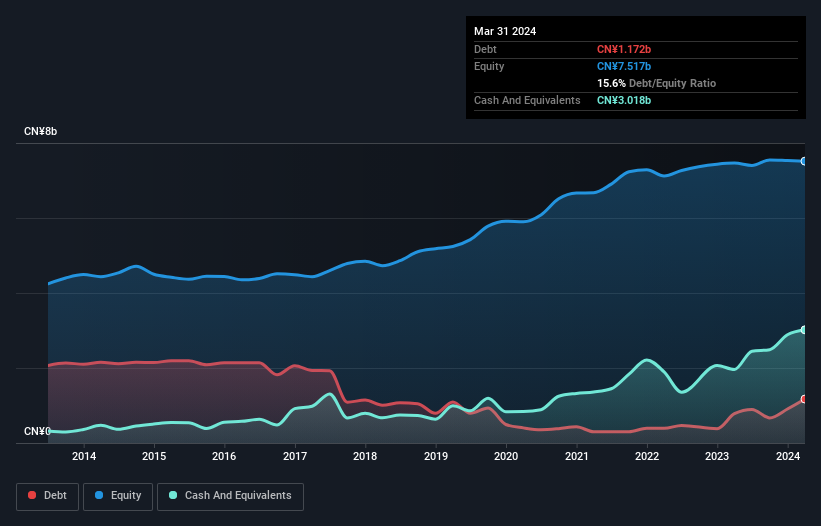
Task: Click the 2019 x-axis label
Action: [x=436, y=456]
